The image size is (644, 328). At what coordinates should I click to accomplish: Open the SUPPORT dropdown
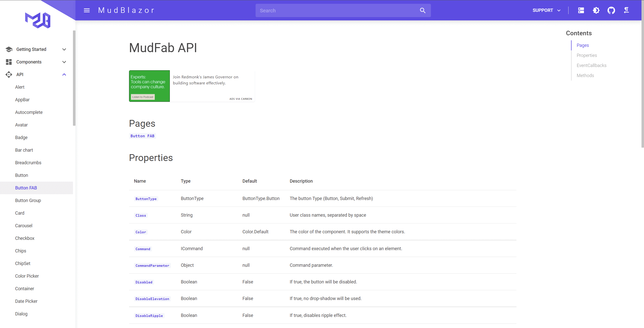pyautogui.click(x=546, y=10)
